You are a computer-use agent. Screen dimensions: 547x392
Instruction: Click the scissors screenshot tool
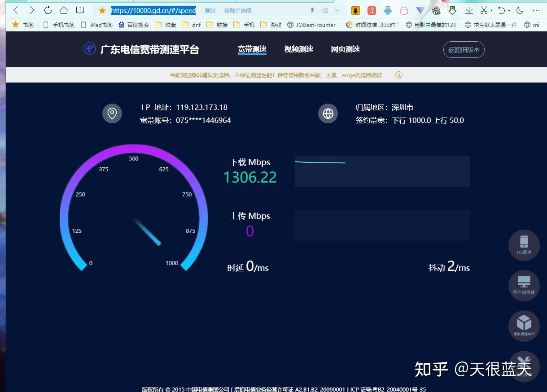pyautogui.click(x=484, y=10)
